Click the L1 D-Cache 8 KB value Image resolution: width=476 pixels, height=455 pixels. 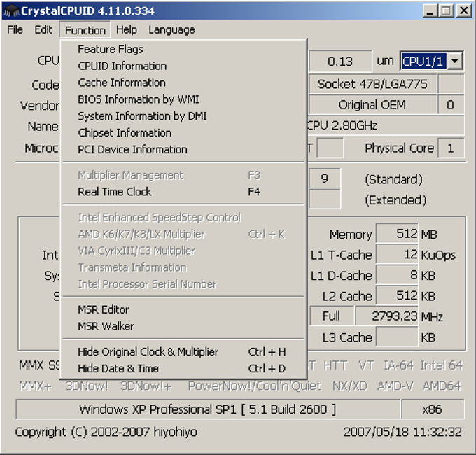[397, 275]
